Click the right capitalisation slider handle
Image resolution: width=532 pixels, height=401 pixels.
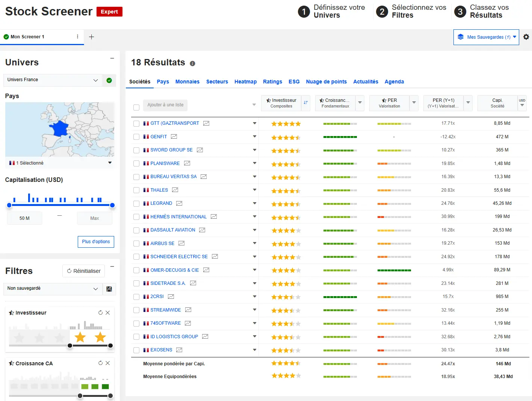(112, 205)
